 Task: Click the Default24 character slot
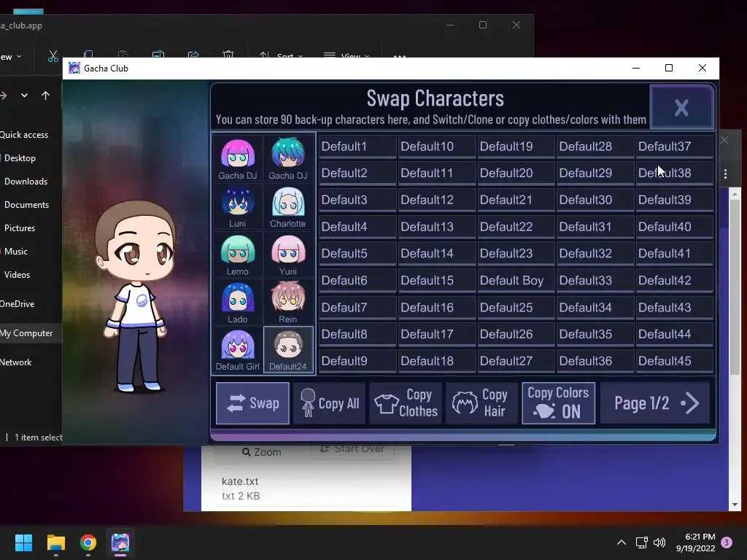287,349
